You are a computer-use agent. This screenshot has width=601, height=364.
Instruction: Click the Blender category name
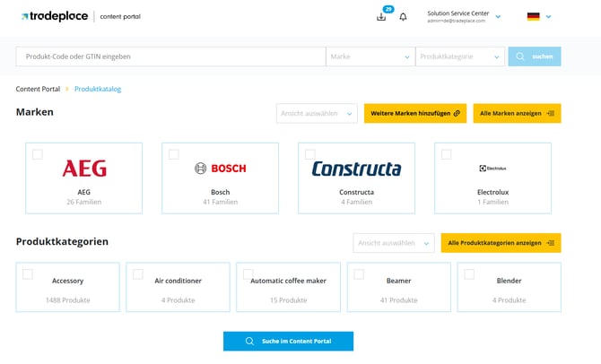pyautogui.click(x=509, y=281)
